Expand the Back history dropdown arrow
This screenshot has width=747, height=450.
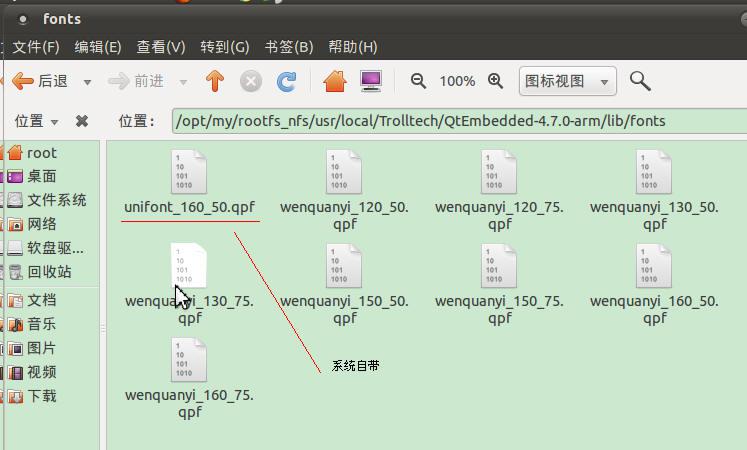click(87, 82)
